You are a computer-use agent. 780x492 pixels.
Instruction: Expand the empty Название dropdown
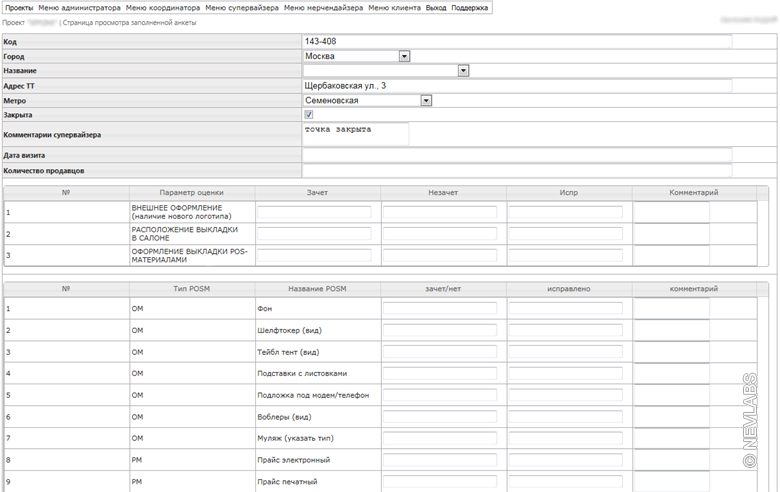click(x=463, y=71)
